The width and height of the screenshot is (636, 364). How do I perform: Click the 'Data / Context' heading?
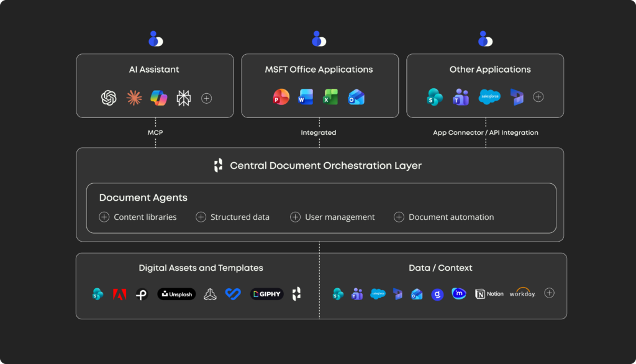(x=440, y=268)
